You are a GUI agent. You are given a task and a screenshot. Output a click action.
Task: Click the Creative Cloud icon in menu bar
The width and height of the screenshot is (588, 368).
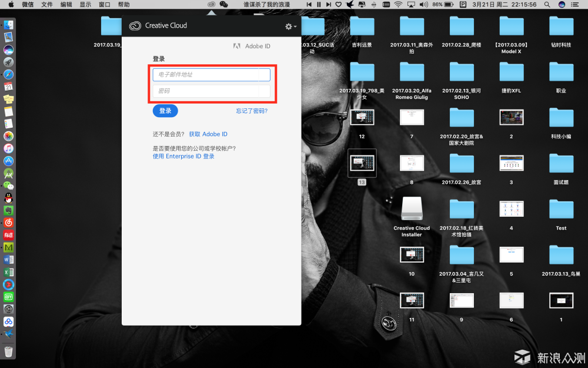pyautogui.click(x=211, y=4)
